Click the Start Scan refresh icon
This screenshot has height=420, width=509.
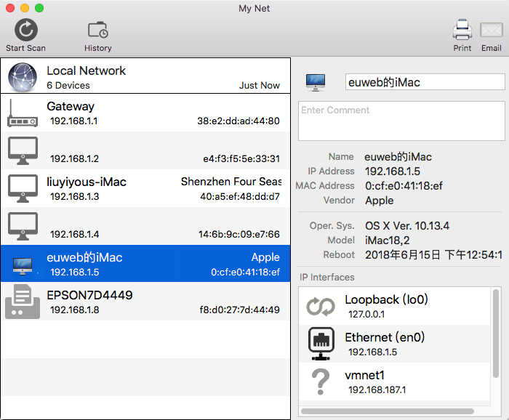(26, 30)
